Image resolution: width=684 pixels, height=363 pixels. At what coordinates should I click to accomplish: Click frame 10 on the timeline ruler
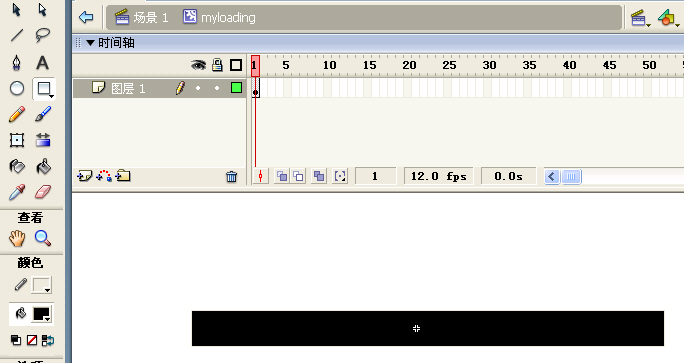[x=328, y=65]
